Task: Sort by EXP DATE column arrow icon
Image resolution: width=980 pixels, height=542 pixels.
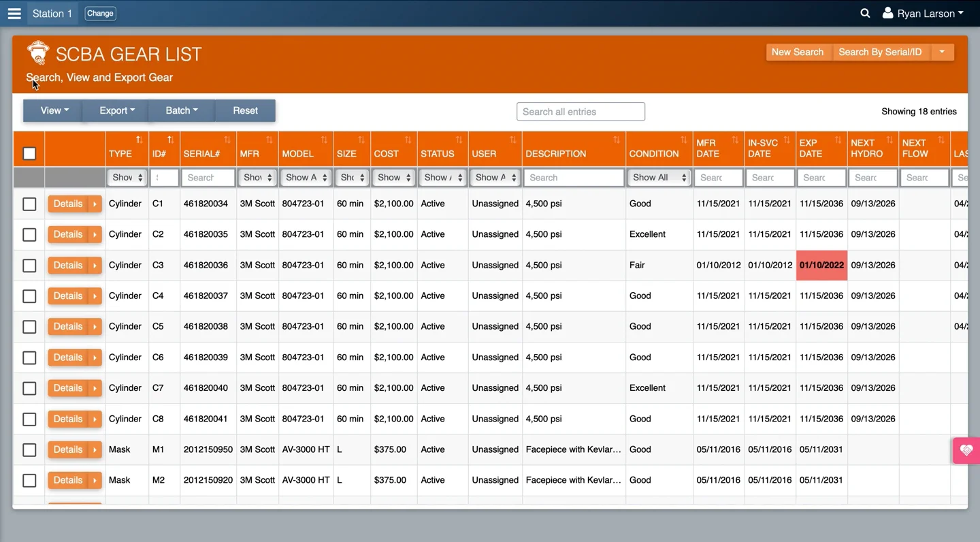Action: tap(838, 140)
